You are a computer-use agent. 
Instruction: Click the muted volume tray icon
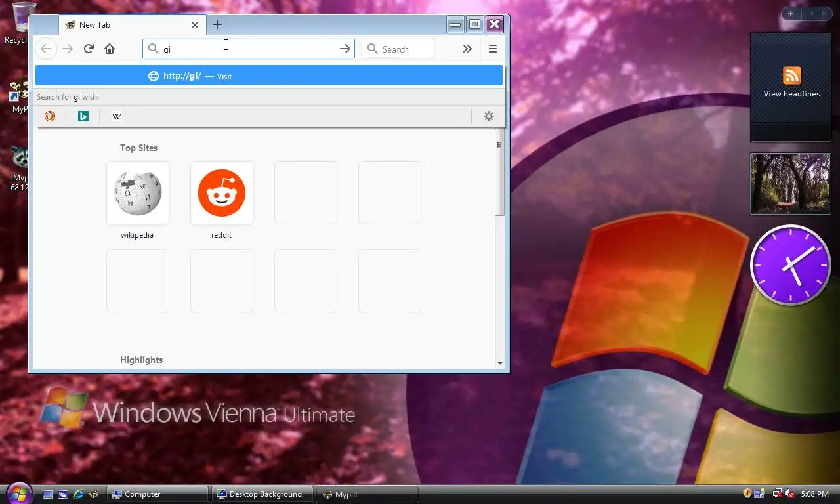(789, 493)
